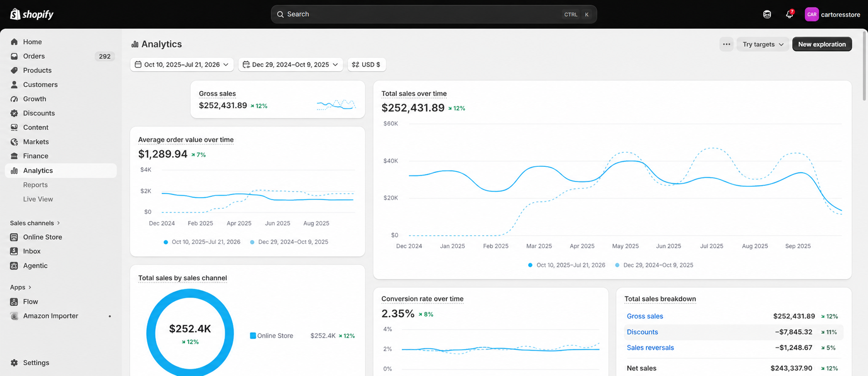Open the Gross sales breakdown link
Image resolution: width=868 pixels, height=376 pixels.
click(x=645, y=316)
